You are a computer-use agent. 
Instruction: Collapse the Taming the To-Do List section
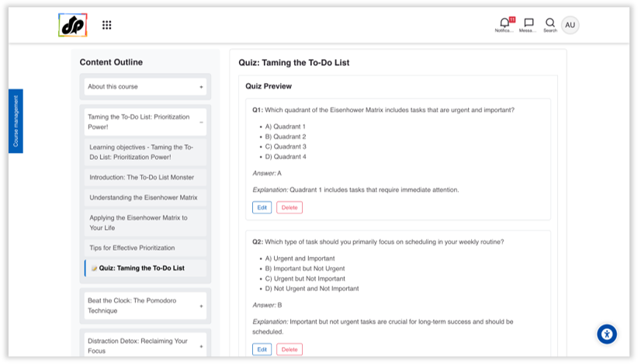pyautogui.click(x=201, y=123)
